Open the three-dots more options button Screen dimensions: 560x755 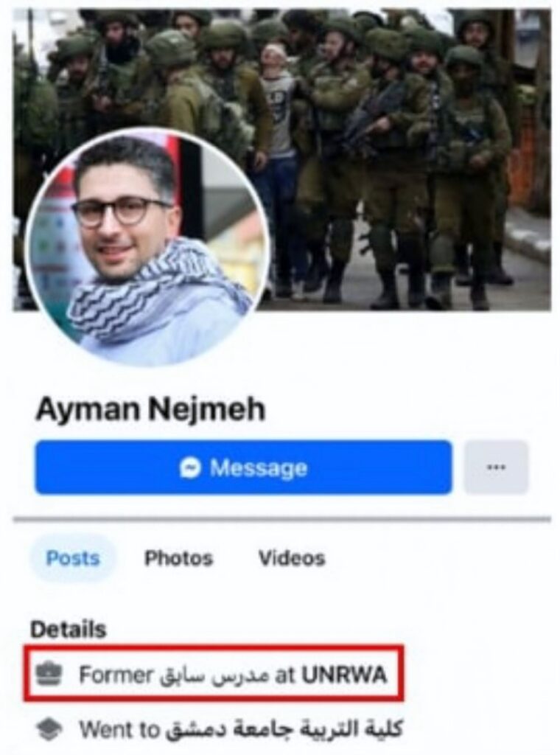click(496, 467)
